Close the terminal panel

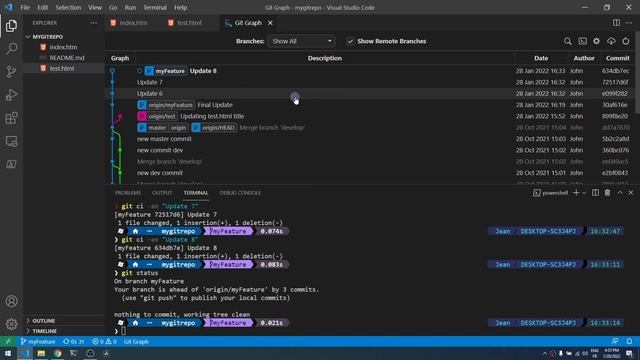tap(631, 193)
